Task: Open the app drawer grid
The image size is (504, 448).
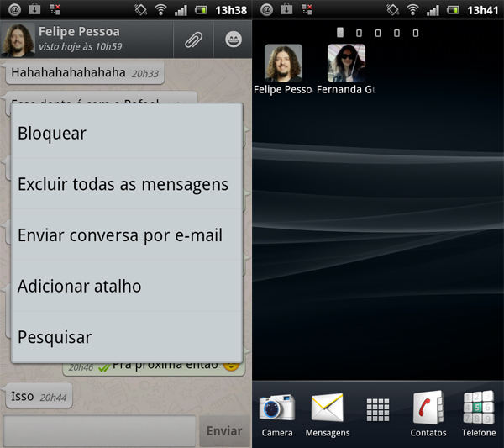Action: click(x=378, y=409)
